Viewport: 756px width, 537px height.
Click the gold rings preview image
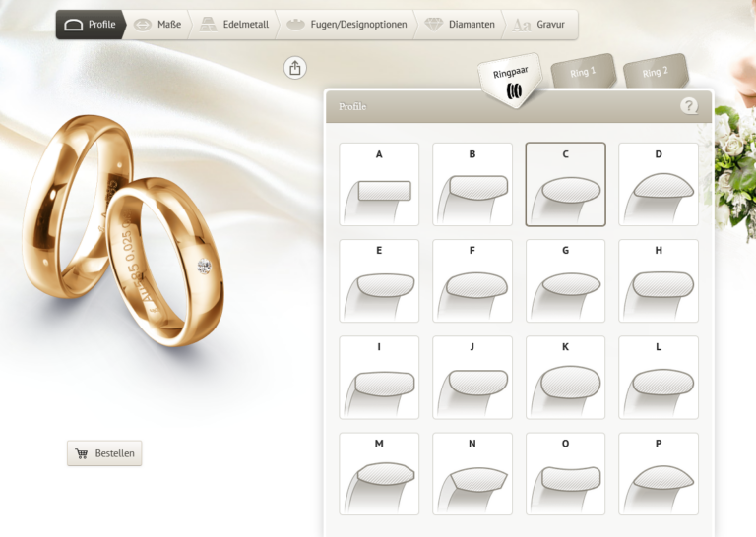123,231
